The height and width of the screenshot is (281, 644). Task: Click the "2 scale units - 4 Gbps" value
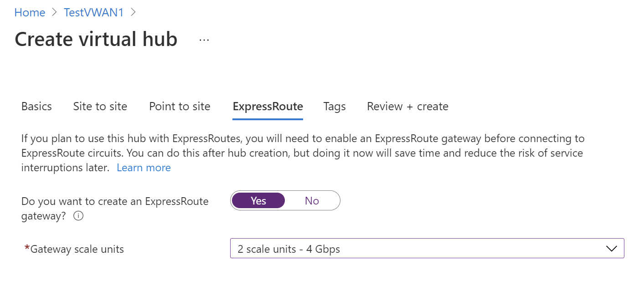click(288, 249)
